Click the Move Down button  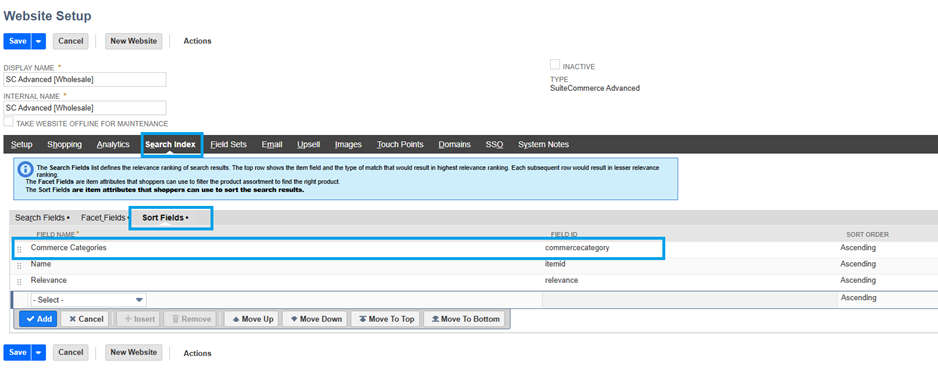coord(315,319)
